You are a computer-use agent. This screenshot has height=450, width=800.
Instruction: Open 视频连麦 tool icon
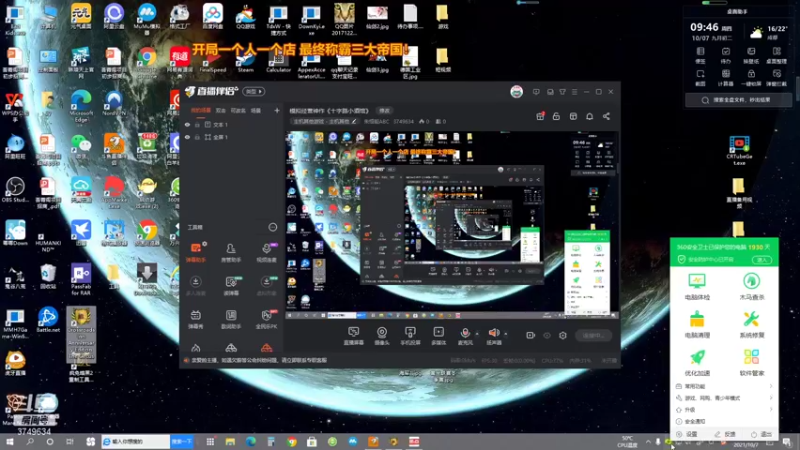[266, 252]
